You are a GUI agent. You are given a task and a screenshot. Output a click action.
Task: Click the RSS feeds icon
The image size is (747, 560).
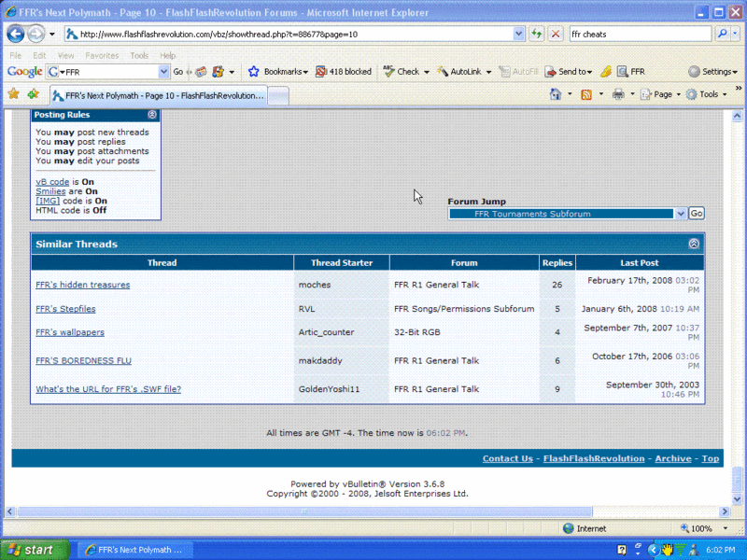pos(585,94)
